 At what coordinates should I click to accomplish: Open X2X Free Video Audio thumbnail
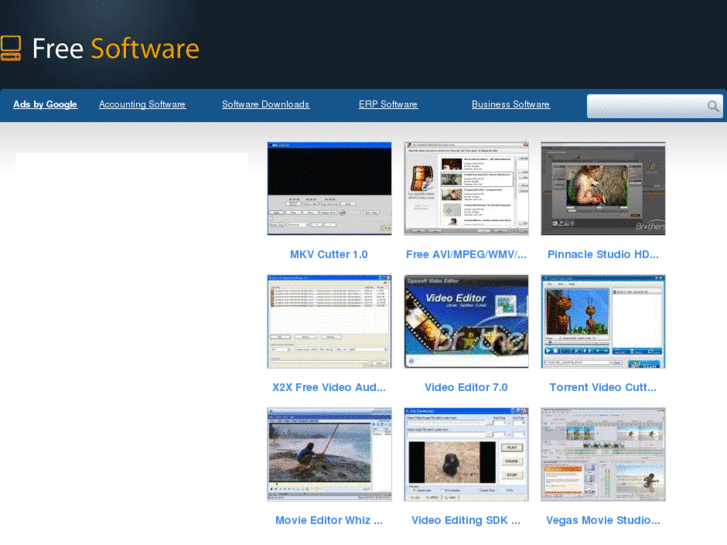[329, 321]
